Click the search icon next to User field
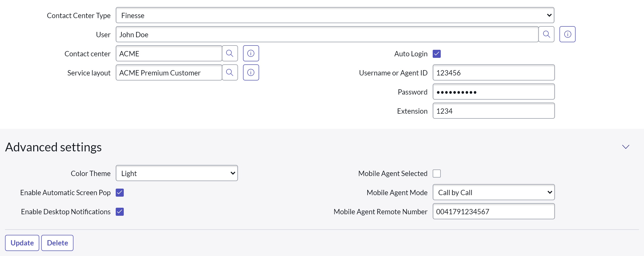Screen dimensions: 644x256 546,34
